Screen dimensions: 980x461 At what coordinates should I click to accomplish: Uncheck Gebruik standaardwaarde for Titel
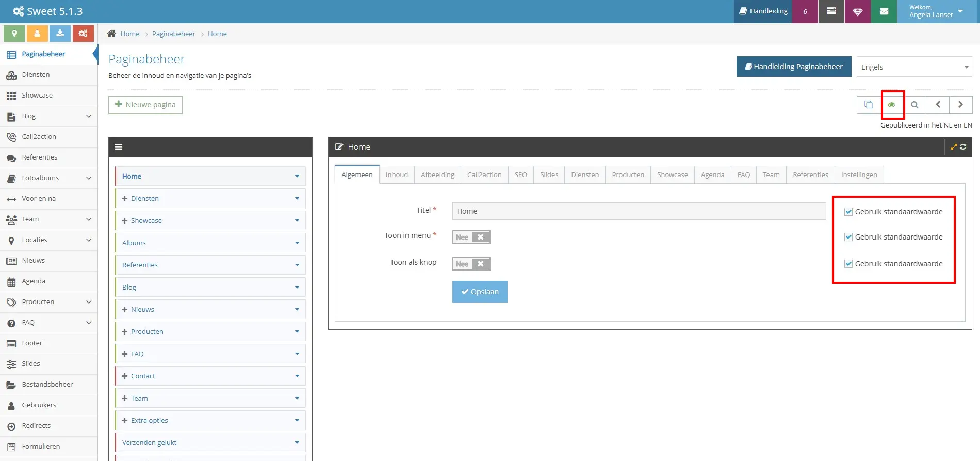pyautogui.click(x=848, y=212)
